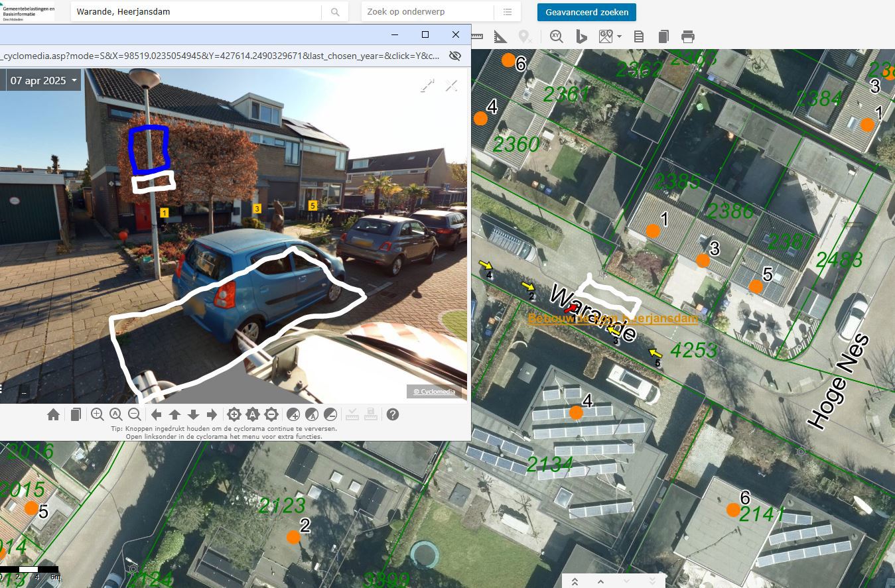Click the Geavanceerd zoeken button
The image size is (895, 588).
pos(586,12)
